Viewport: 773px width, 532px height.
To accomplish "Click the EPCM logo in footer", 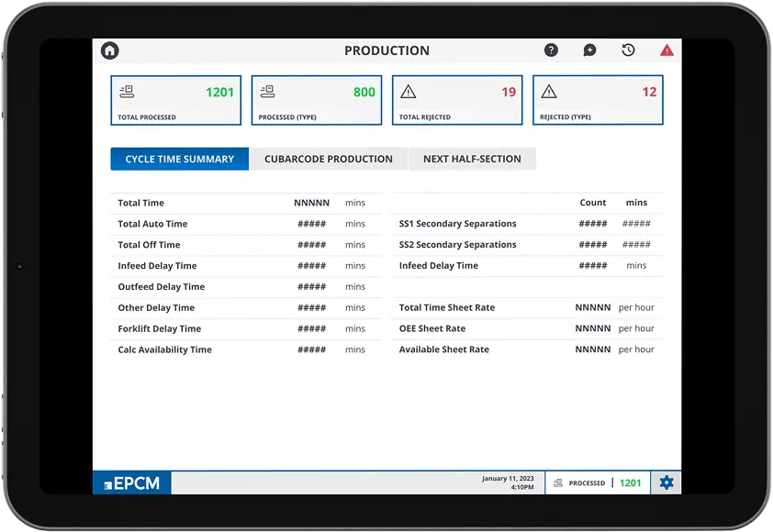I will tap(132, 483).
